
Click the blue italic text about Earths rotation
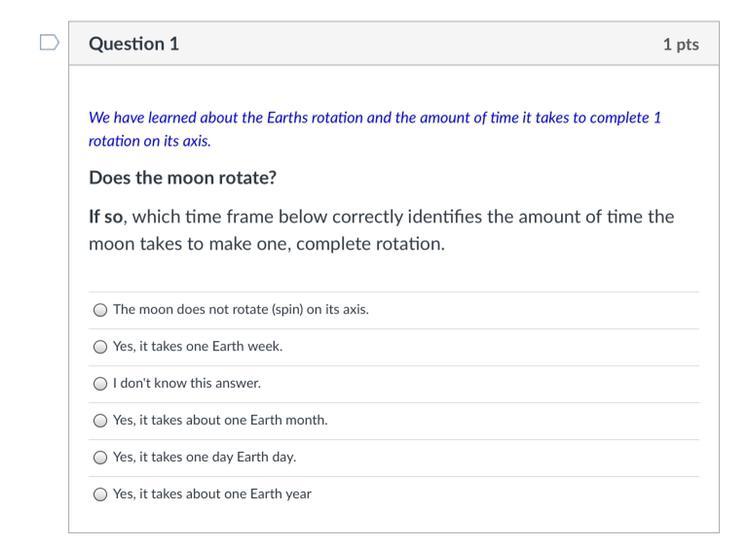point(375,118)
